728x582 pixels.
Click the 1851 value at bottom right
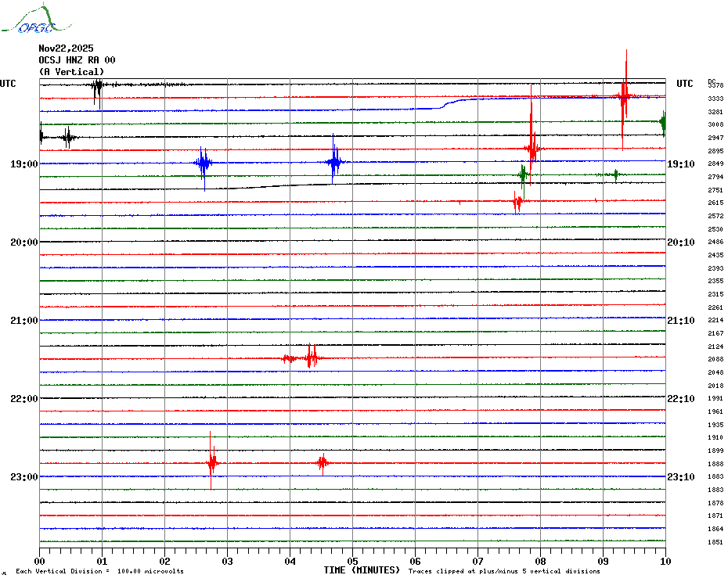coord(715,542)
